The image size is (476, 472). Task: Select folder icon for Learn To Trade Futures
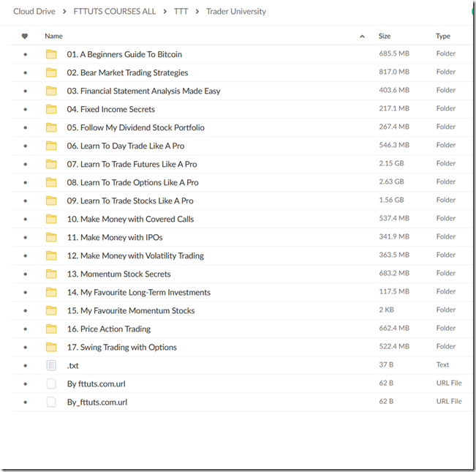(51, 164)
